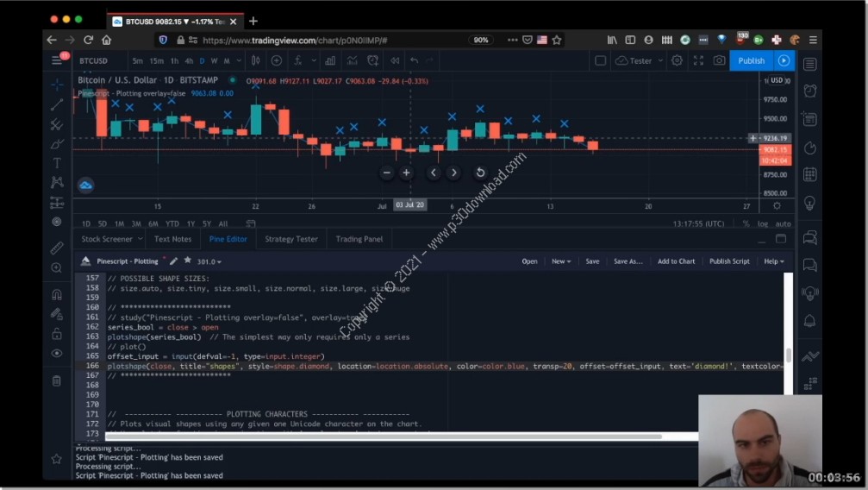
Task: Toggle the select layout square icon
Action: click(x=600, y=60)
